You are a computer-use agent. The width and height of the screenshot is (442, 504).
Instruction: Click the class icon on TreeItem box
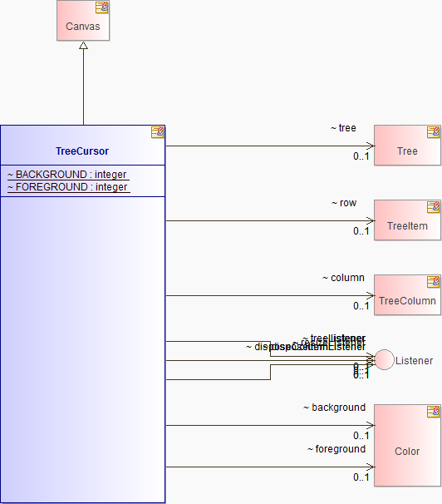click(434, 207)
